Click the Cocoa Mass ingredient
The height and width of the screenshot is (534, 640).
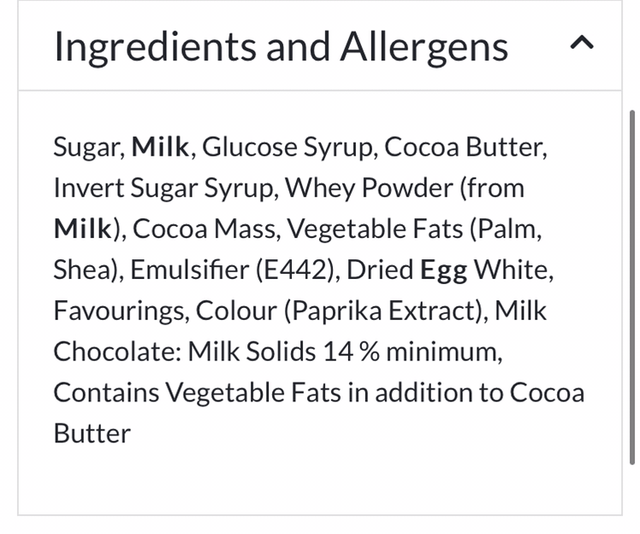pos(204,229)
